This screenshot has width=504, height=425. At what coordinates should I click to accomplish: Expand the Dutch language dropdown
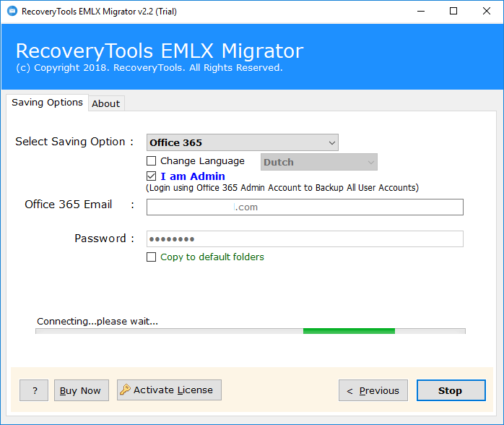click(x=319, y=162)
